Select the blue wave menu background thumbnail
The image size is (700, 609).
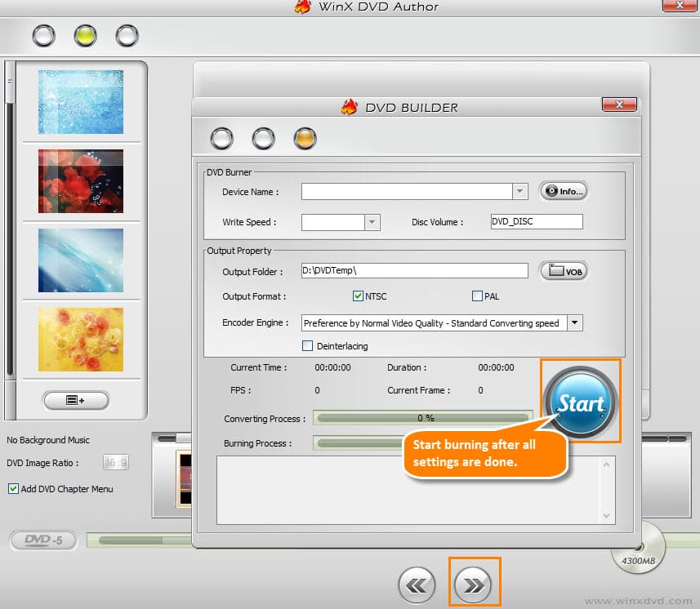81,260
